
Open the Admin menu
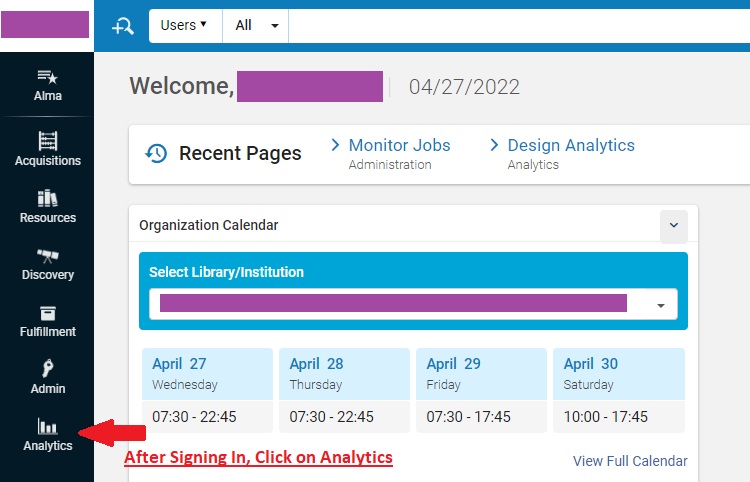(47, 377)
